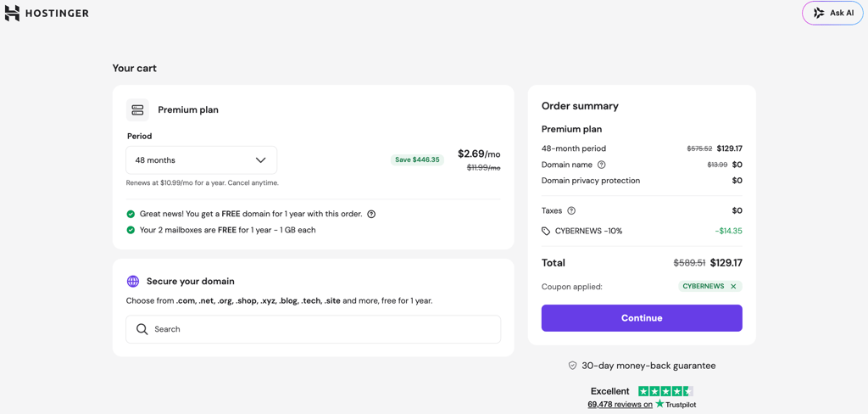Remove the CYBERNEWS coupon with the X
Viewport: 868px width, 414px height.
tap(733, 287)
